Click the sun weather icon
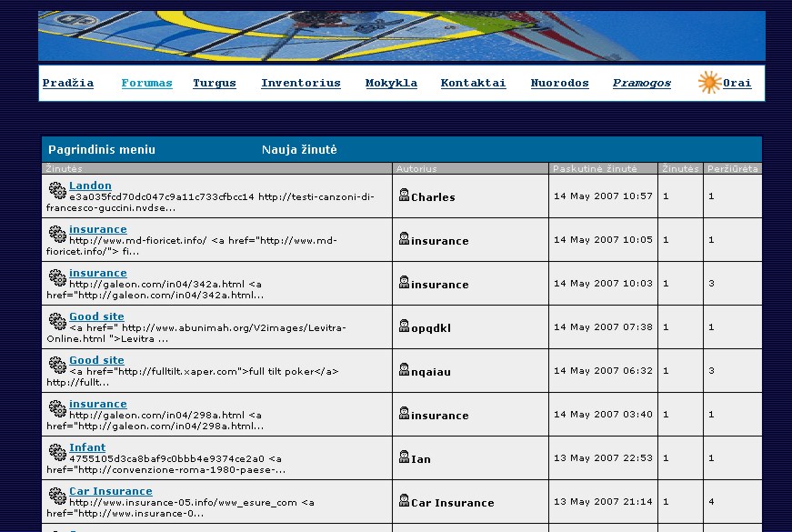Image resolution: width=792 pixels, height=532 pixels. [709, 83]
